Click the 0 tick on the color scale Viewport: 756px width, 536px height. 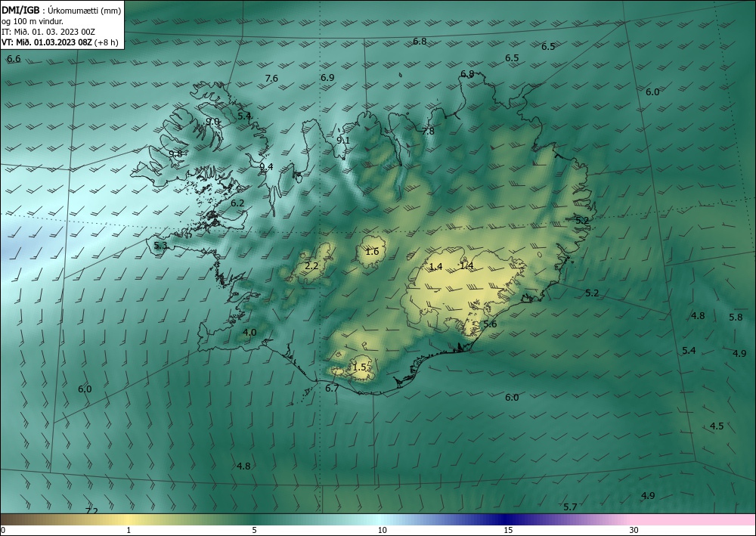(3, 530)
